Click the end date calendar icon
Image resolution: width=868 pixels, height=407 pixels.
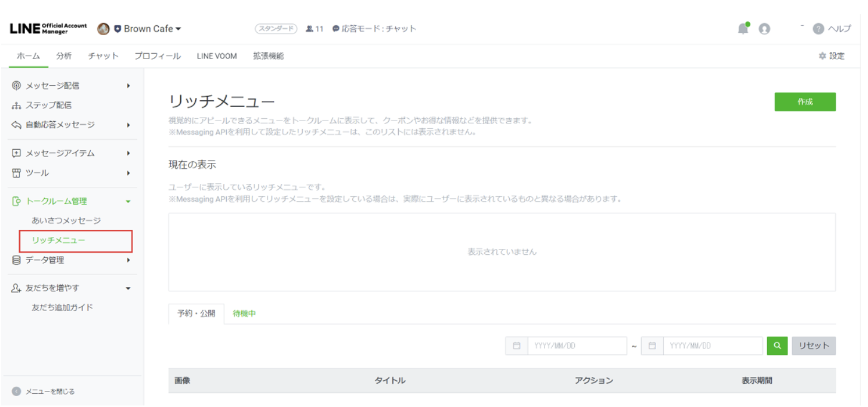click(x=652, y=346)
